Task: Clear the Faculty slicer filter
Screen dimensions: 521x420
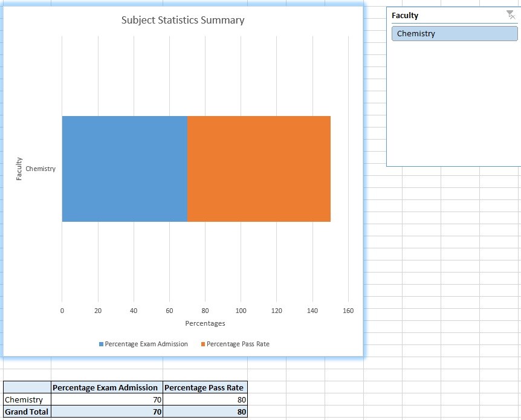Action: (x=511, y=15)
